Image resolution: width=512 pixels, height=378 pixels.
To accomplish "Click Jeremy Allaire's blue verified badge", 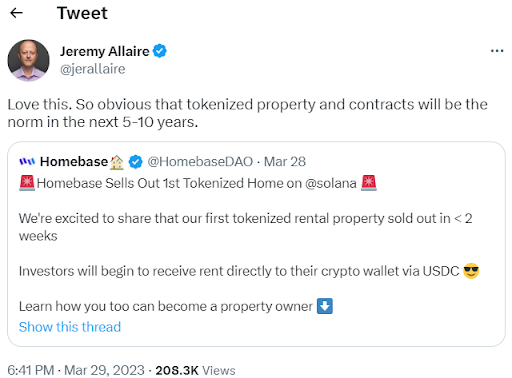I will (x=160, y=51).
